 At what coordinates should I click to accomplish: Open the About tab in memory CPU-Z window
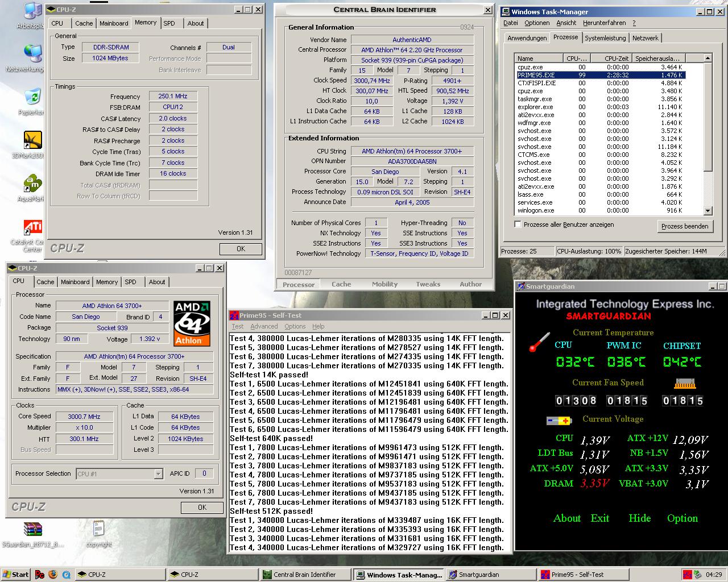coord(196,23)
